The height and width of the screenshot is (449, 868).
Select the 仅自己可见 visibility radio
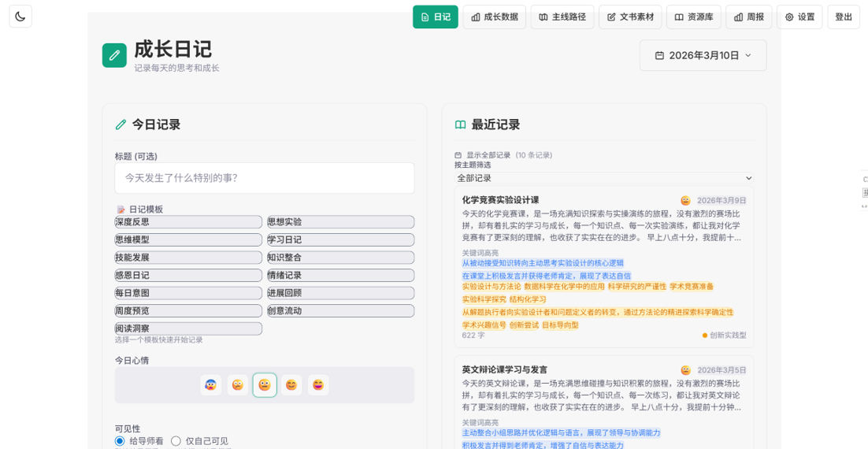(x=176, y=440)
